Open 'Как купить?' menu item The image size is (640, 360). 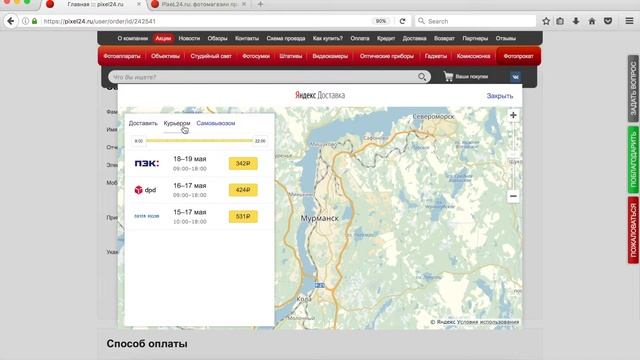coord(328,38)
